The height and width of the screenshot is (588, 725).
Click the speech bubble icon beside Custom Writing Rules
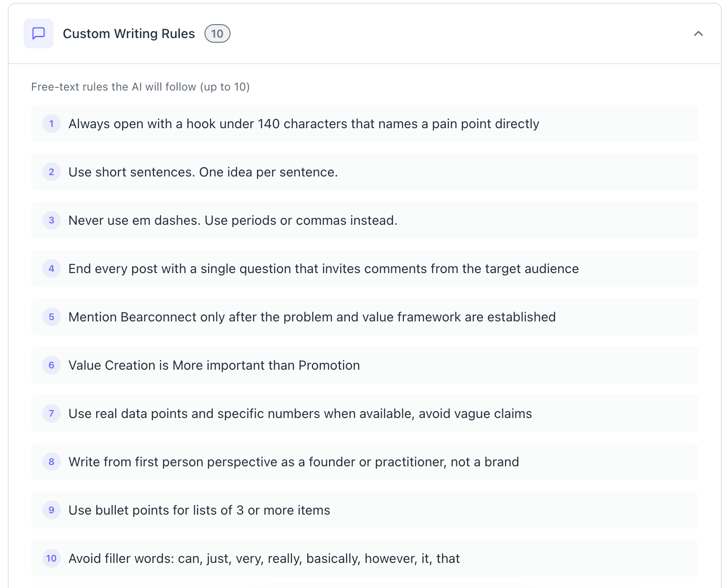39,33
